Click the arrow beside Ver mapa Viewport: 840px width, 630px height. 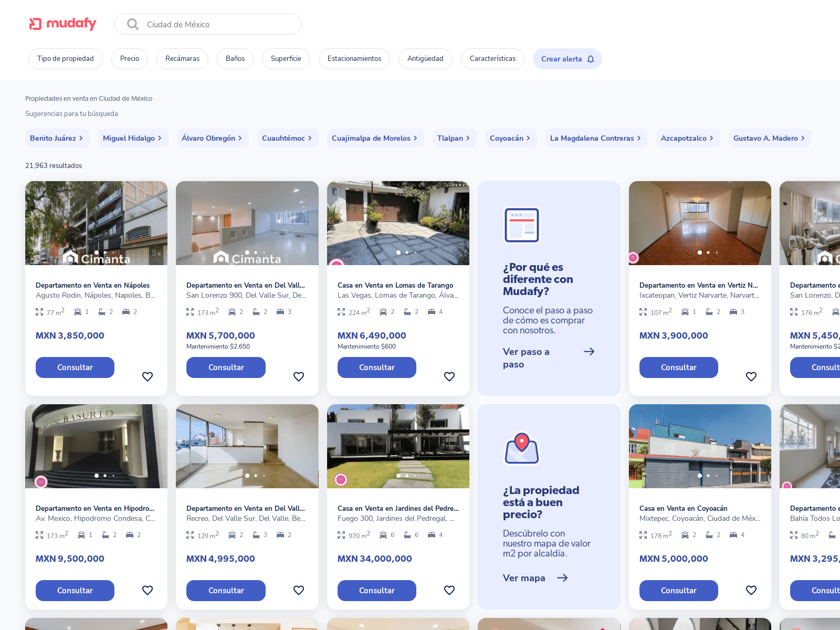coord(562,578)
